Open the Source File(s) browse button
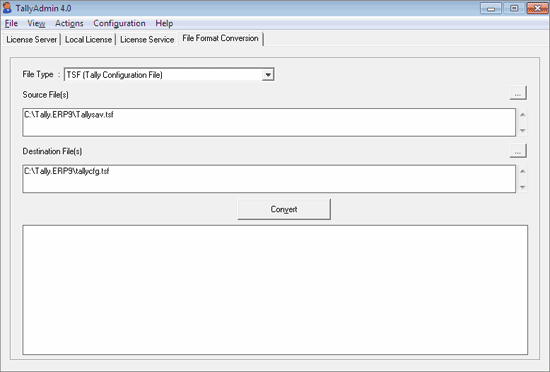 pyautogui.click(x=518, y=93)
